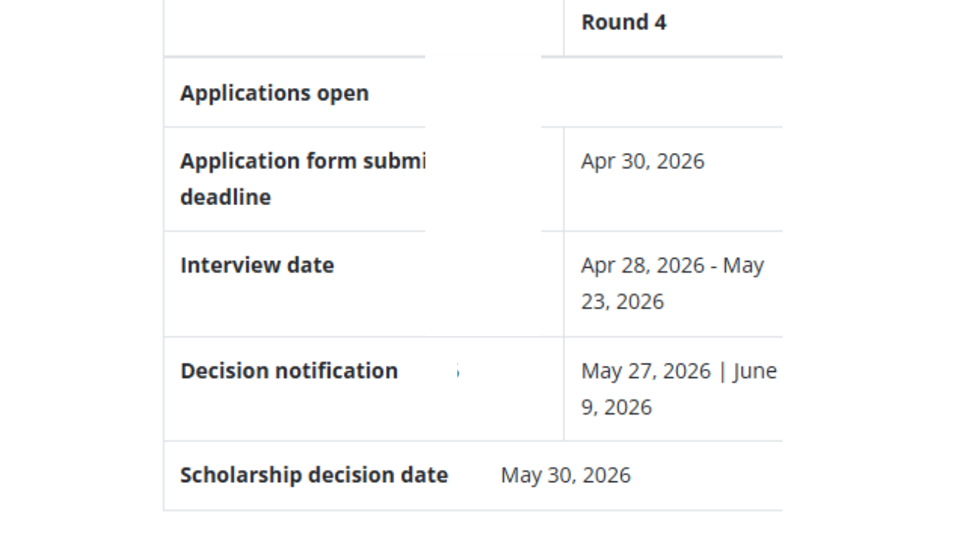Select the "Apr 28, 2026" interview start date
The height and width of the screenshot is (551, 980).
[x=642, y=266]
